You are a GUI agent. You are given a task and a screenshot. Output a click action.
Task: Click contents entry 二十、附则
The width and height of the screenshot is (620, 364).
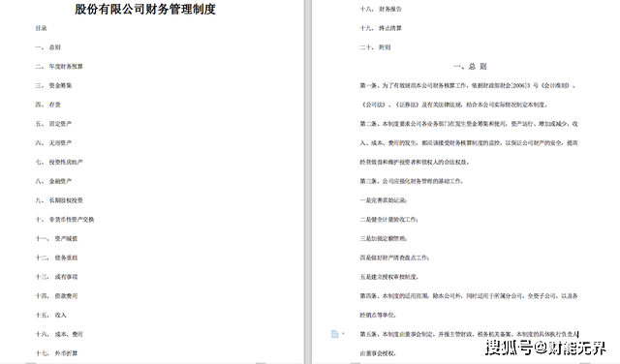[375, 47]
